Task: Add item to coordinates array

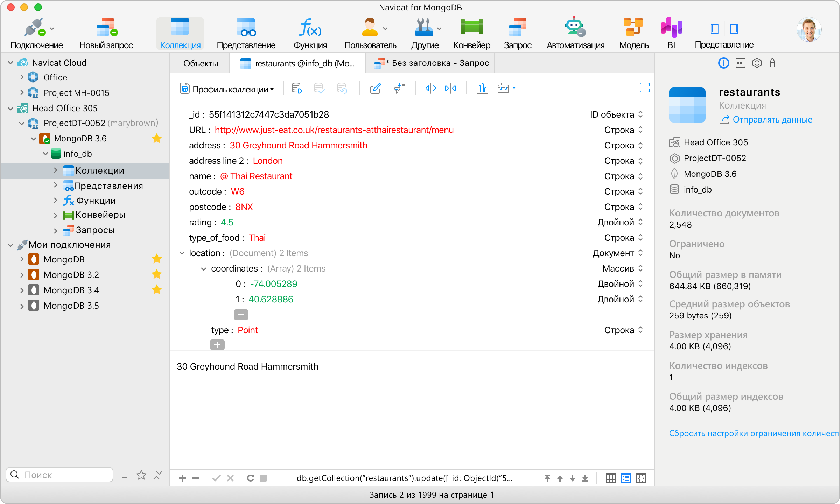Action: click(x=241, y=315)
